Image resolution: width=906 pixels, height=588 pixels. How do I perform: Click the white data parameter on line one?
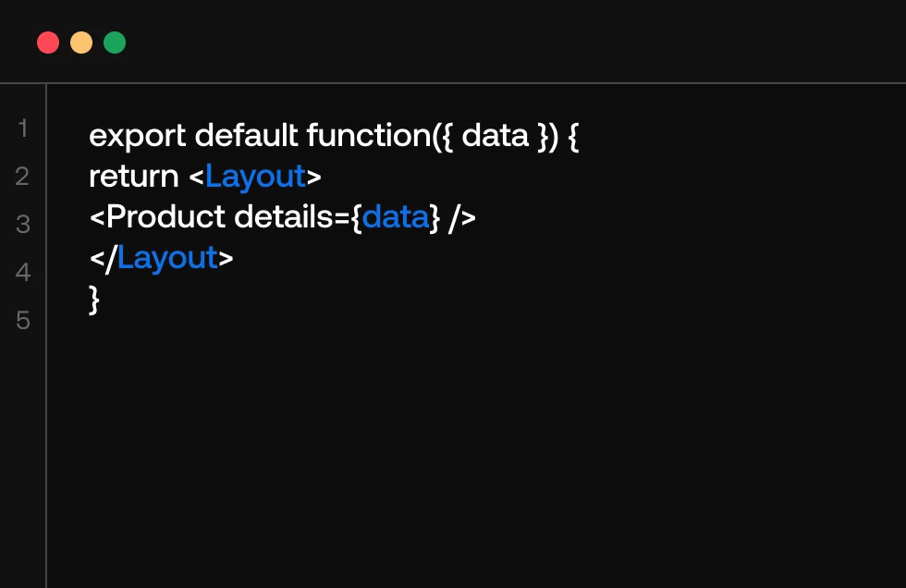(495, 136)
